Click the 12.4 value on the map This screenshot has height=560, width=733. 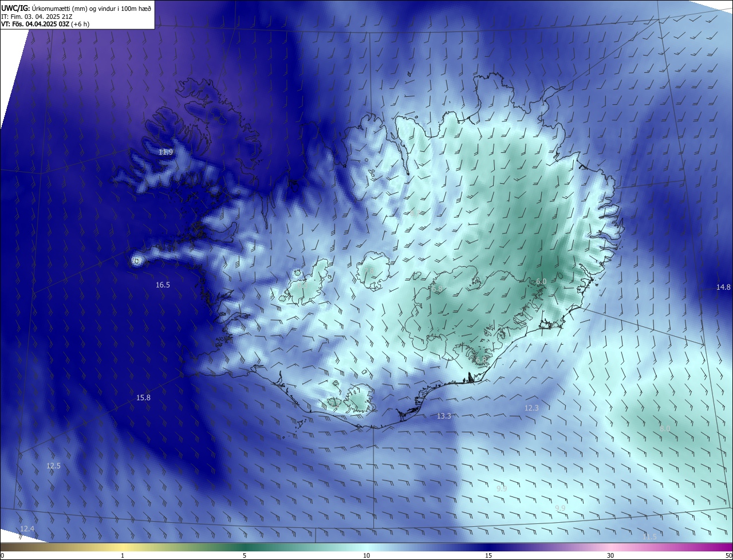[x=27, y=529]
